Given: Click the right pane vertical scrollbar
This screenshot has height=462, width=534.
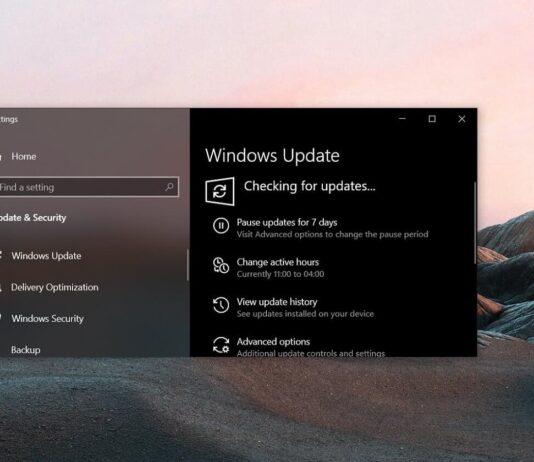Looking at the screenshot, I should pos(475,223).
